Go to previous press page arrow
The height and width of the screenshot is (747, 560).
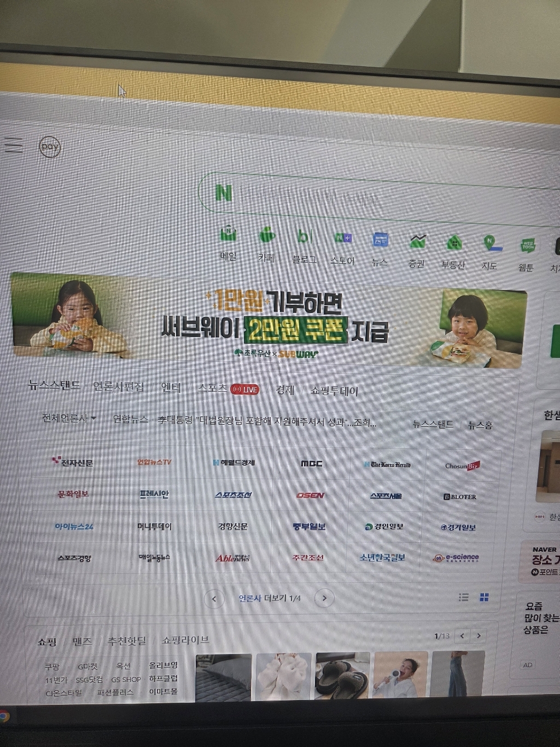click(214, 599)
